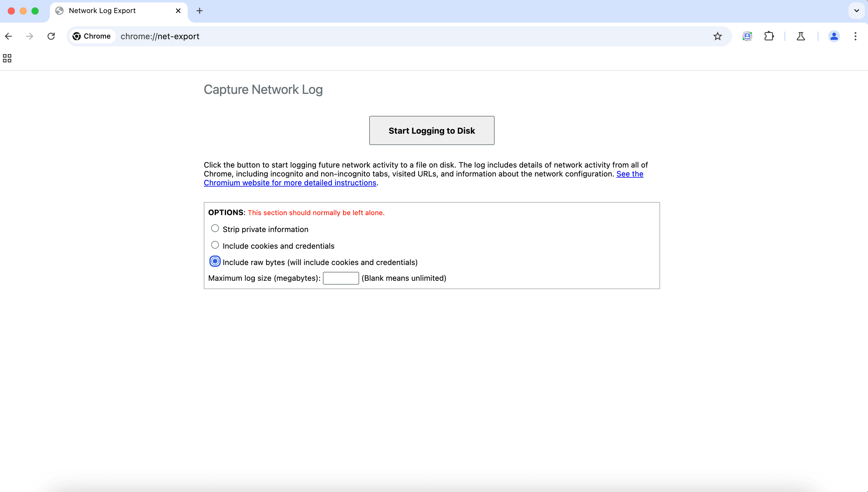This screenshot has width=868, height=492.
Task: Select Strip private information radio button
Action: click(215, 228)
